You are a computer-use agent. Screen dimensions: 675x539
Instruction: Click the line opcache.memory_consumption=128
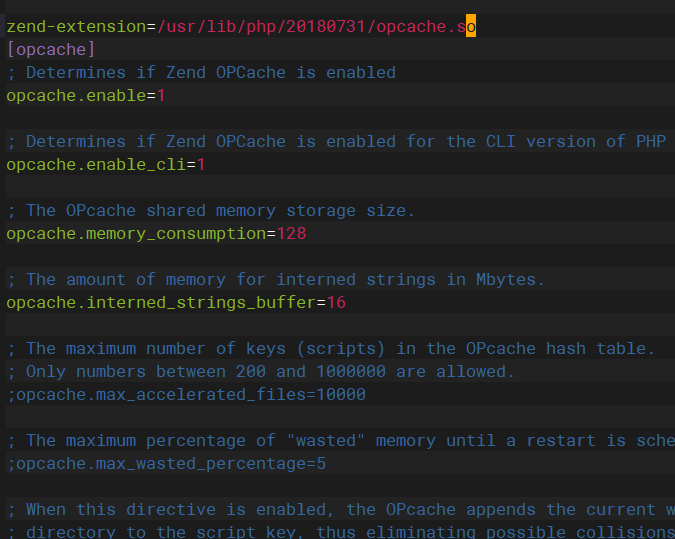156,233
